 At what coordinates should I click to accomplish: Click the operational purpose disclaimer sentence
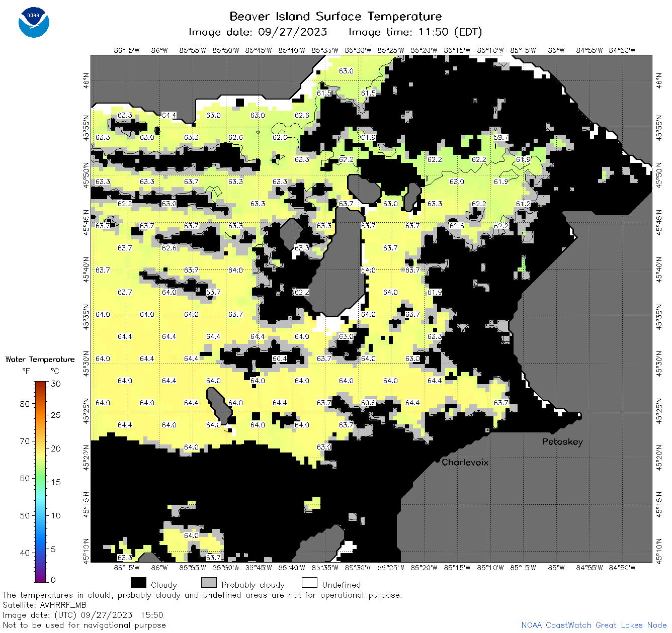pyautogui.click(x=202, y=595)
